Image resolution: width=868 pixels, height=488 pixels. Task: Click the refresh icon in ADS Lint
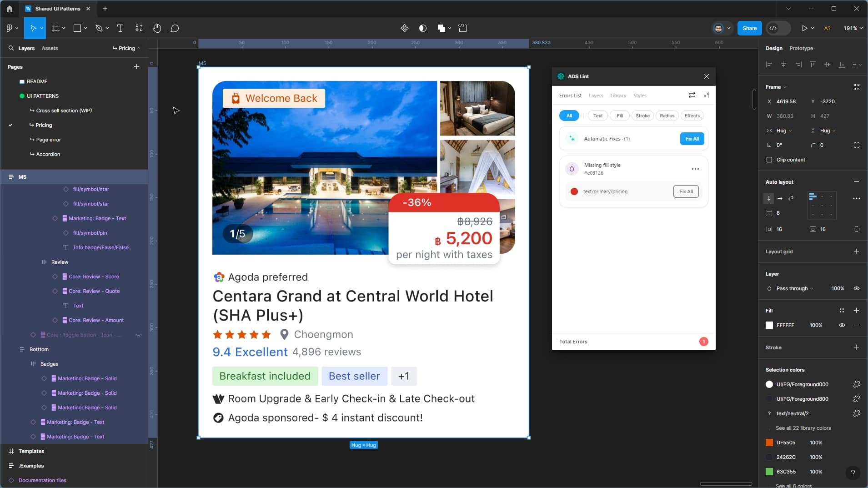point(692,95)
